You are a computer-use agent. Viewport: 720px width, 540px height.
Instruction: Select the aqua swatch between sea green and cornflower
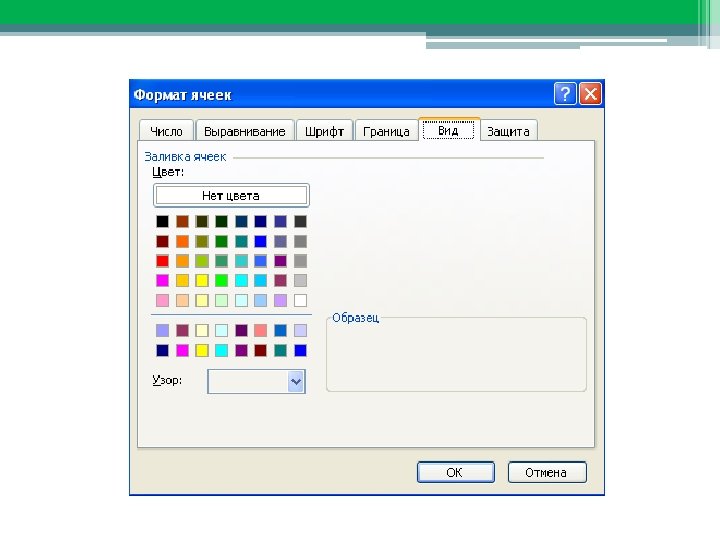tap(241, 261)
